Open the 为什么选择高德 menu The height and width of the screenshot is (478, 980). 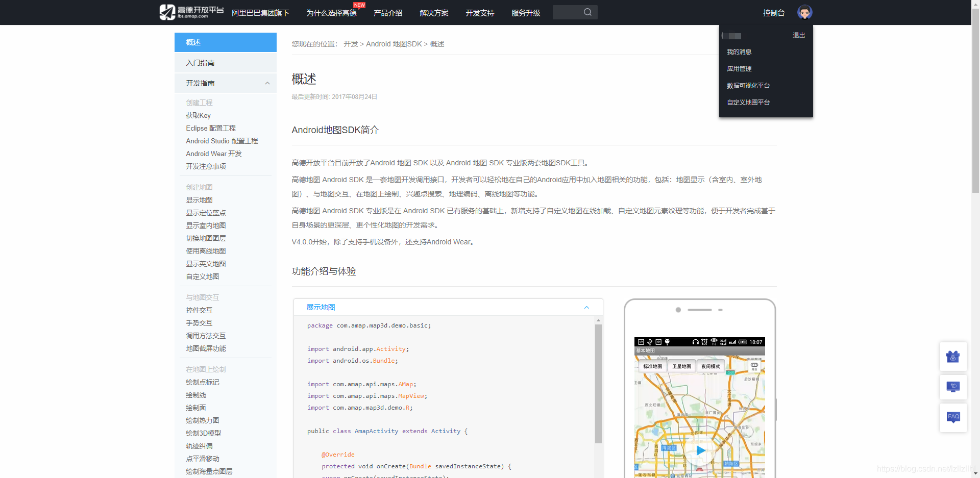[331, 13]
